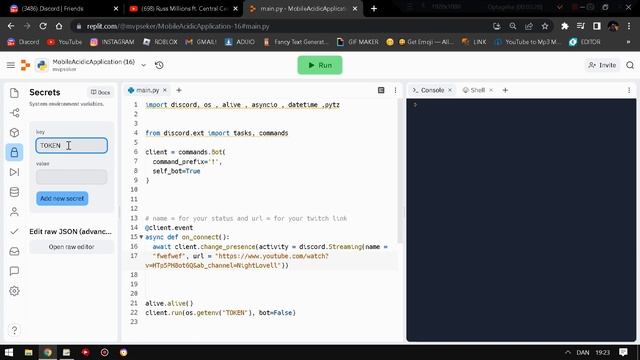Open the Packages cube icon
The image size is (640, 360).
(x=14, y=133)
